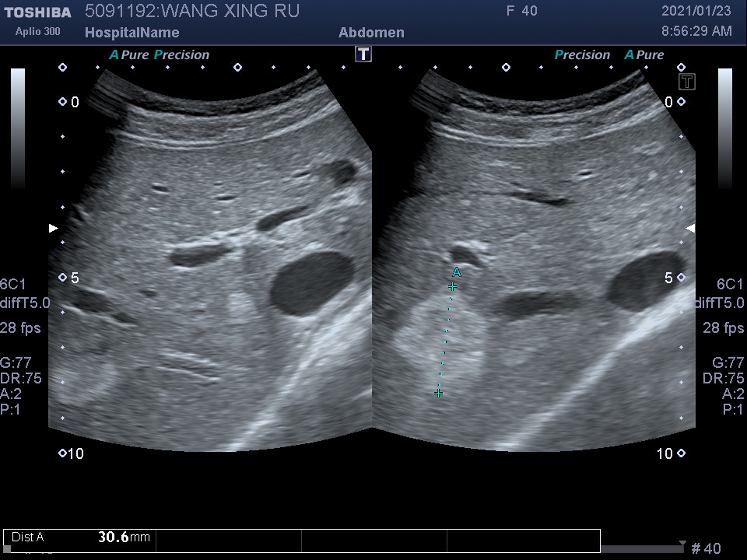Click the right focus position triangle marker
Screen dimensions: 747x560
point(689,228)
